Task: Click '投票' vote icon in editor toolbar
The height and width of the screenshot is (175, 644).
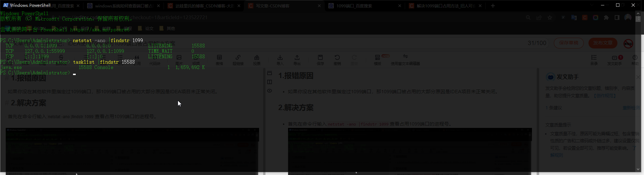Action: tap(257, 60)
